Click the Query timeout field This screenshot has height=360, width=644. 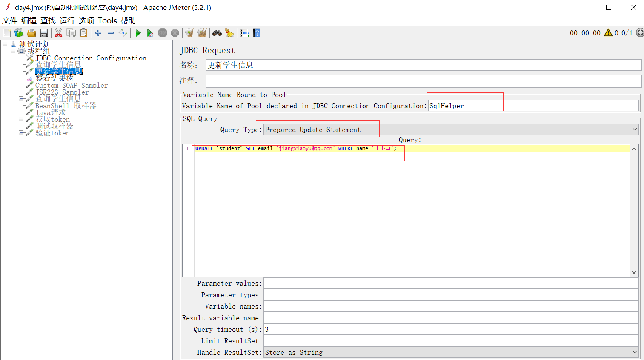coord(451,329)
